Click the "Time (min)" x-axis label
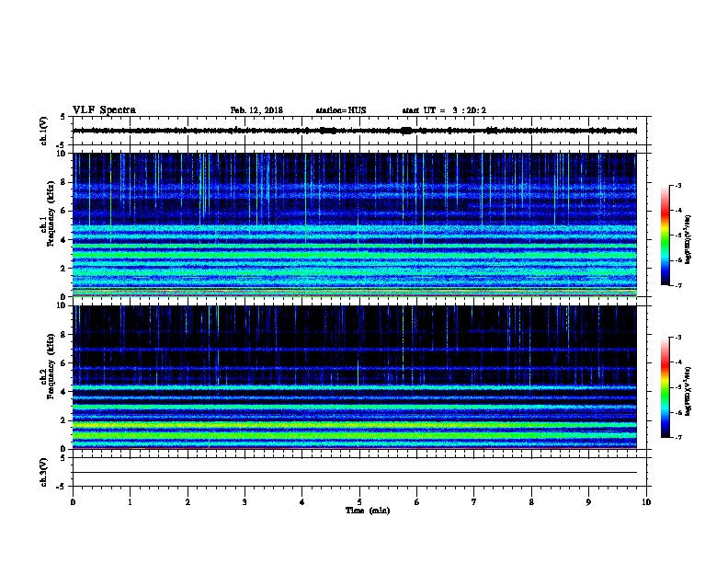 (368, 511)
